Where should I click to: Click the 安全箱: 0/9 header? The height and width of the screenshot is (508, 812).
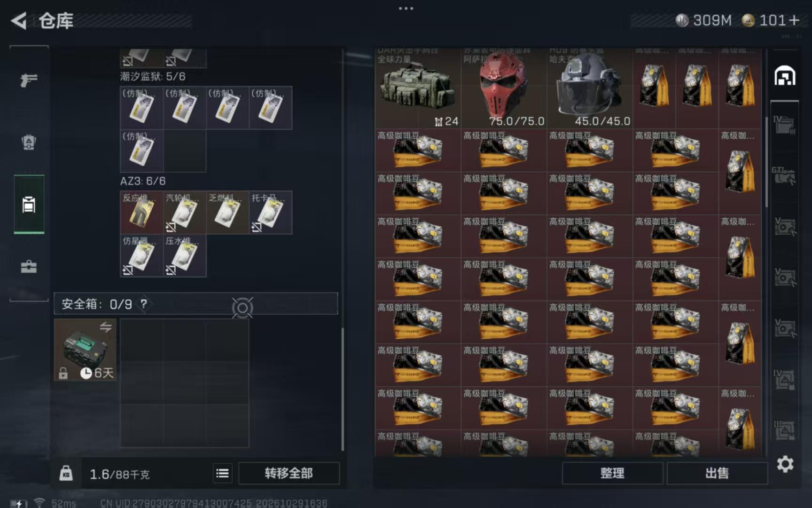tap(195, 304)
